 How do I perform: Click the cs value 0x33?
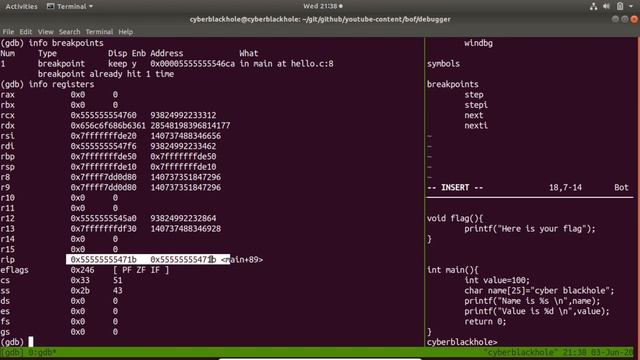(80, 280)
